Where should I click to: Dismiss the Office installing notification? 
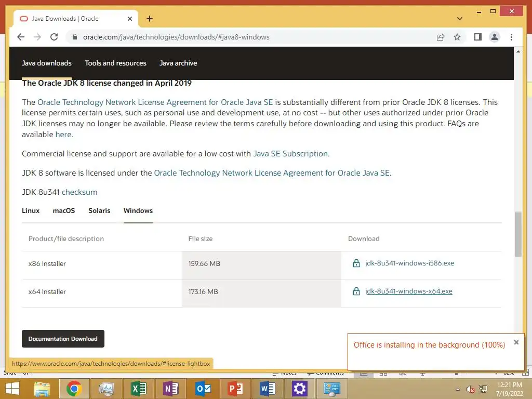point(516,342)
